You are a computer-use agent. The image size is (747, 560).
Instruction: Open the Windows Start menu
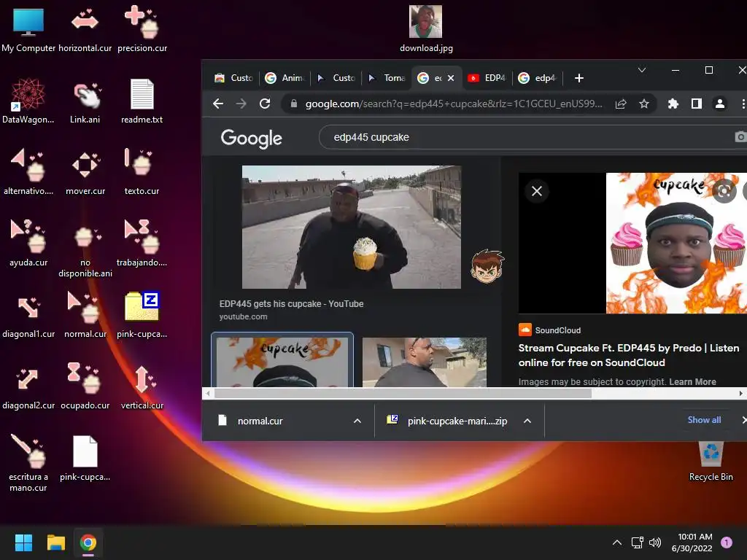pyautogui.click(x=23, y=542)
